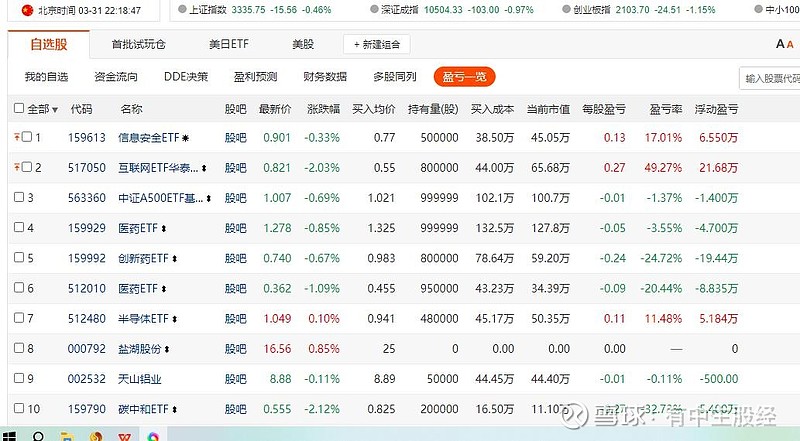Tick the checkbox for row 3 中证A500ETF

19,197
